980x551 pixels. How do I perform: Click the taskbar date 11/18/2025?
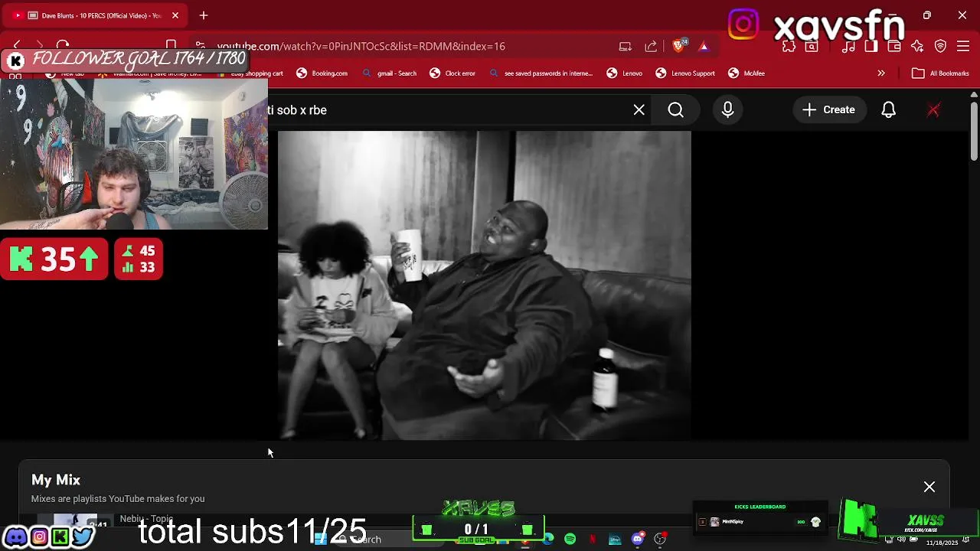pos(942,543)
